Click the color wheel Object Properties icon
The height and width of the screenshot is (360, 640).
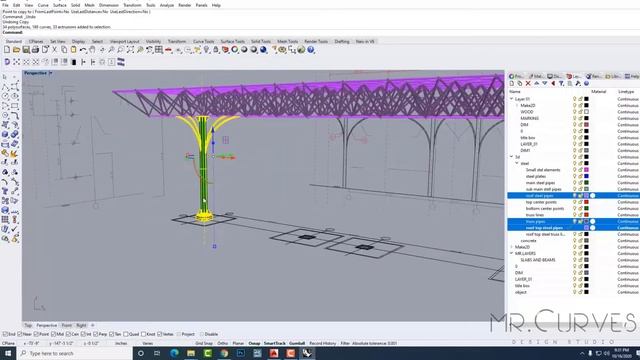point(235,50)
